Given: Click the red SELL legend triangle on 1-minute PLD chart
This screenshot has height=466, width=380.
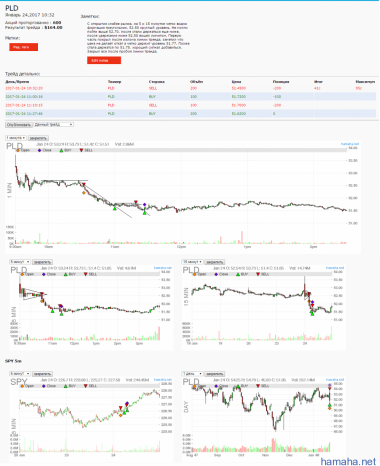Looking at the screenshot, I should pos(81,150).
